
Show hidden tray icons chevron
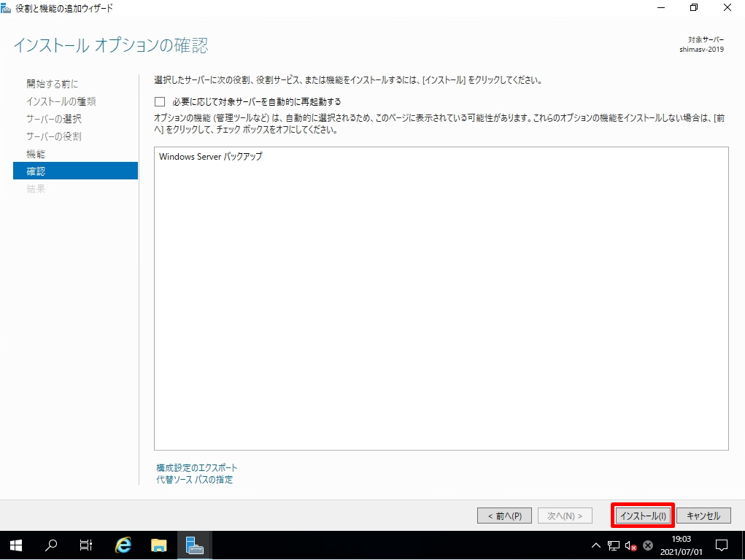click(596, 545)
